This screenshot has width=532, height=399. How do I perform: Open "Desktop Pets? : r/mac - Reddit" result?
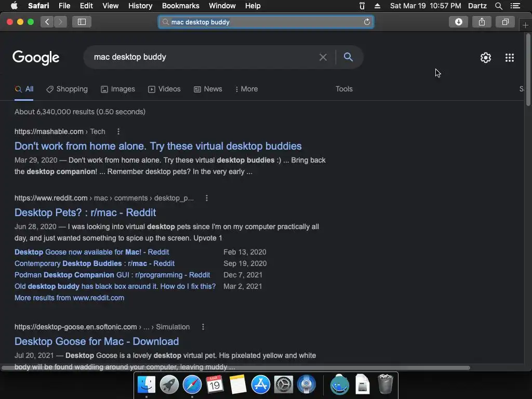tap(85, 212)
